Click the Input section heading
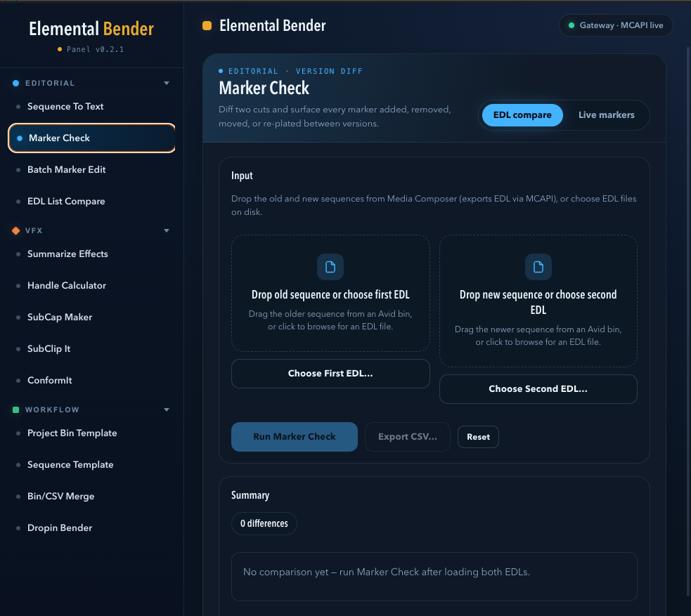This screenshot has height=616, width=691. 242,176
